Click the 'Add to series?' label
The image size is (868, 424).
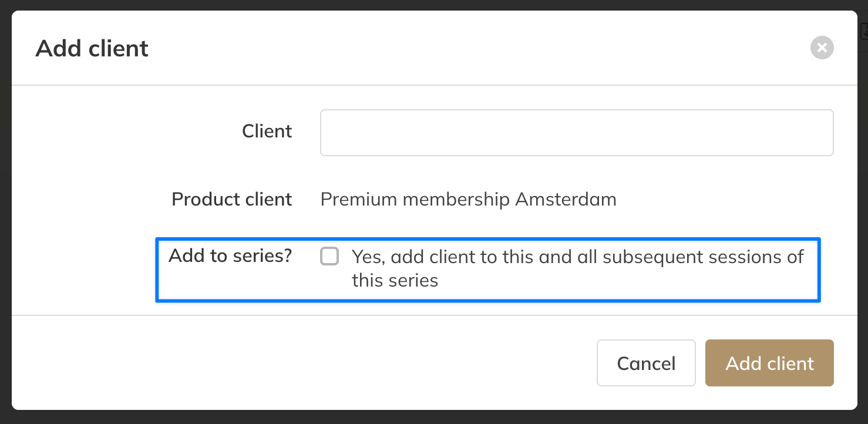click(230, 256)
